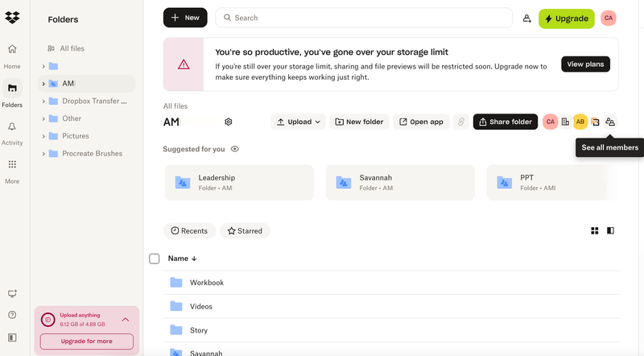Switch to grid view
Screen dimensions: 644x356
(x=594, y=230)
